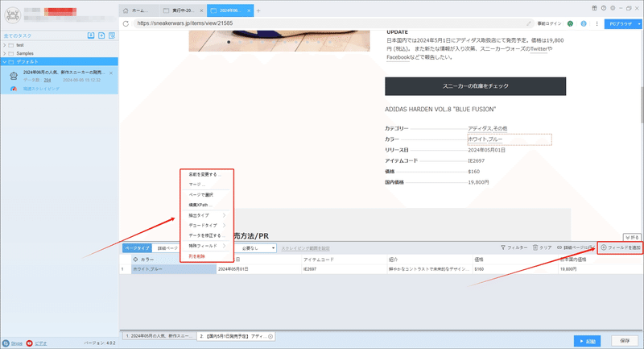
Task: Click the import task icon in sidebar header
Action: (91, 35)
